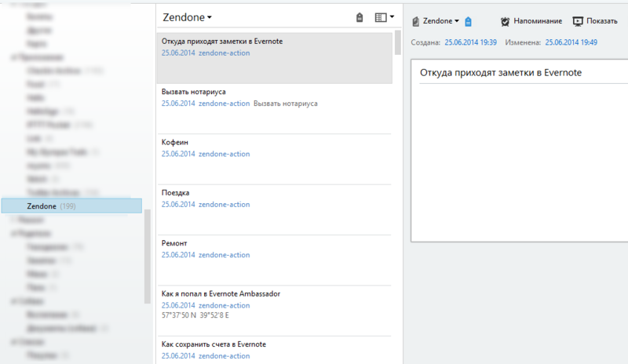Click the zendone-action tag under Кофеин
The image size is (628, 364).
pyautogui.click(x=225, y=154)
